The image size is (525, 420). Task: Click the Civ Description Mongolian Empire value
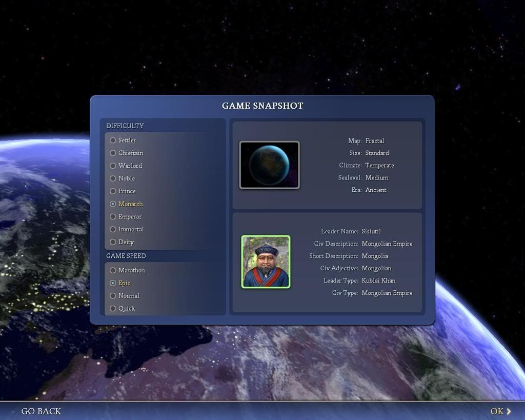pyautogui.click(x=387, y=244)
